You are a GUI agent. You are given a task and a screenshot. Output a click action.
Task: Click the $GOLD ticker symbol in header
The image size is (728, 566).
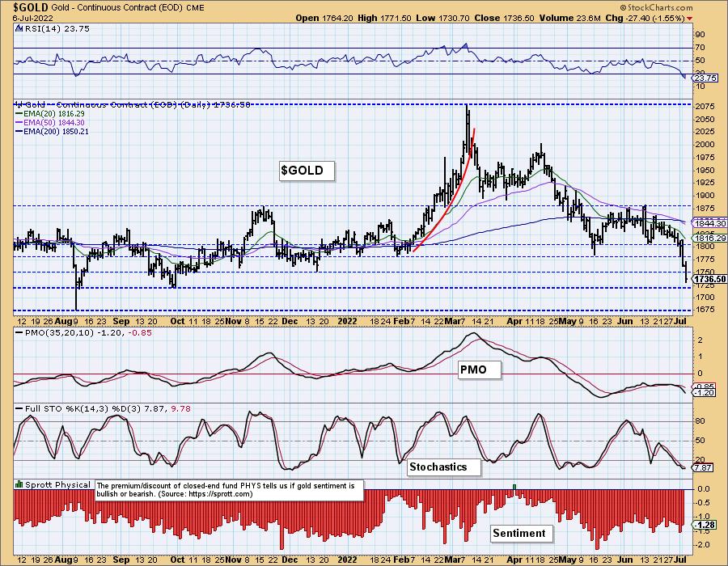(x=31, y=7)
